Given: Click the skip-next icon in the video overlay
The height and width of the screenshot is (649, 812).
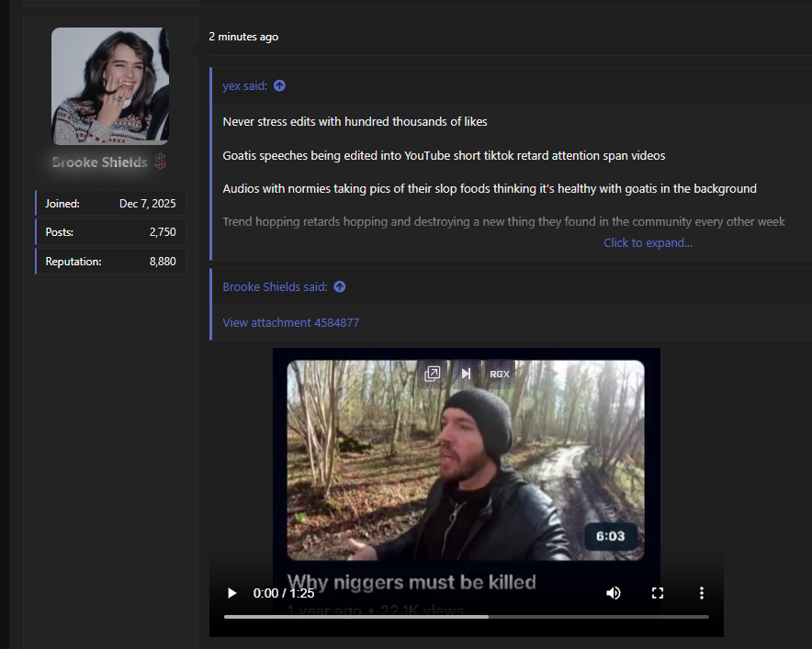Looking at the screenshot, I should click(x=466, y=374).
